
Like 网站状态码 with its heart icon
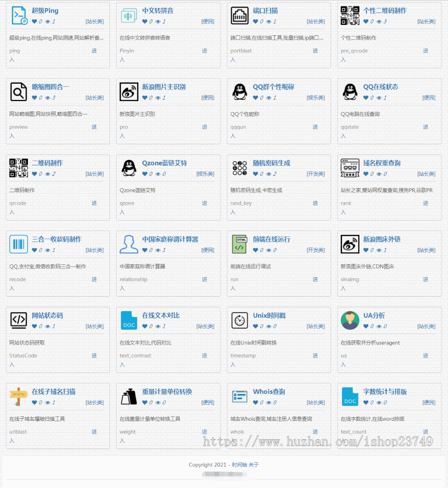coord(34,327)
